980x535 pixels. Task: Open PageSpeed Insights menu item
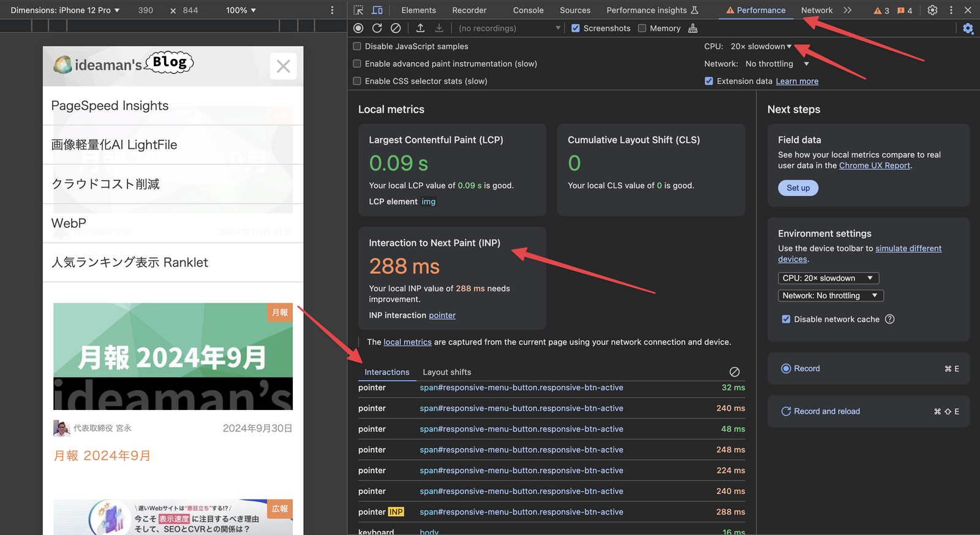coord(173,105)
